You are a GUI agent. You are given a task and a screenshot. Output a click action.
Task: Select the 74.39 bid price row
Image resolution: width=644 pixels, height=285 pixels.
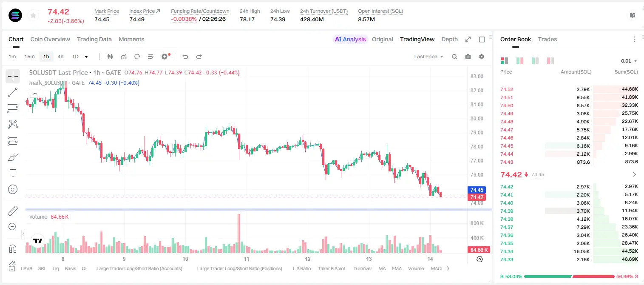(x=569, y=211)
